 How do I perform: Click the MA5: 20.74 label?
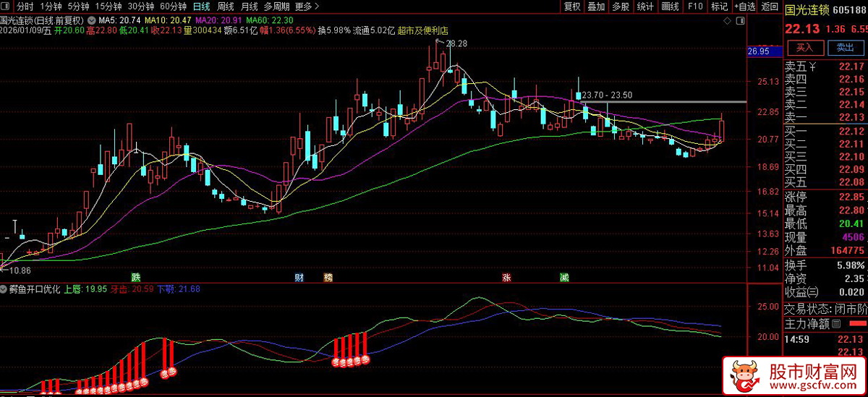(x=119, y=20)
